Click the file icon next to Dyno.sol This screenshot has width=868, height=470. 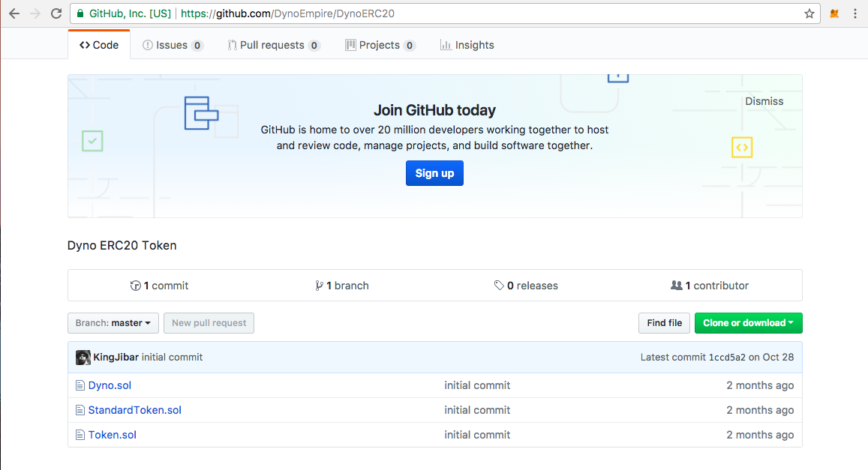[80, 385]
